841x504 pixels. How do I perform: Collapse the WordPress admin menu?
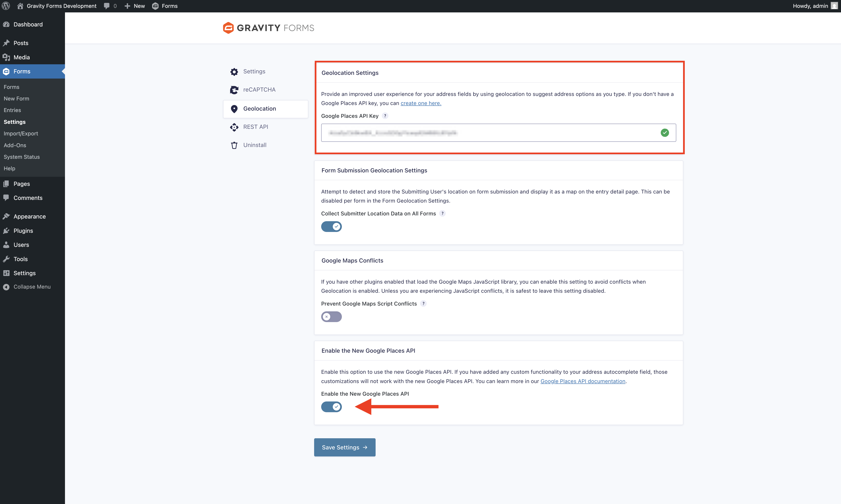click(x=32, y=287)
